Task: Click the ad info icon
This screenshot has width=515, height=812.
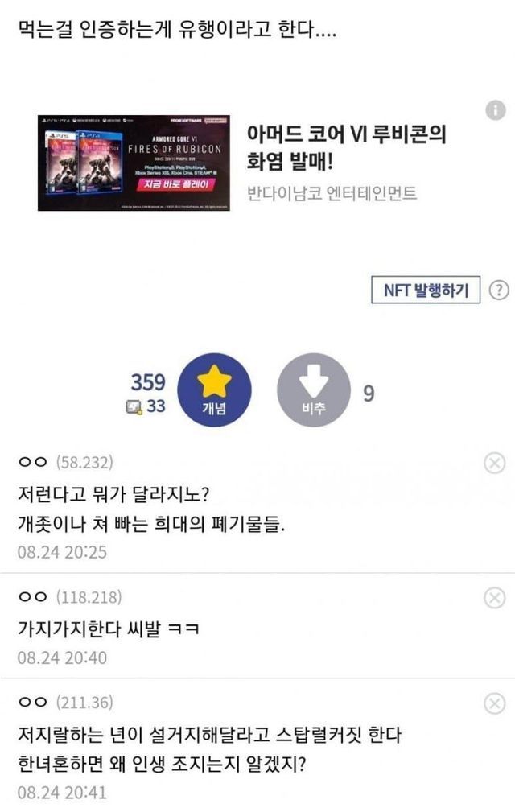Action: click(x=496, y=110)
